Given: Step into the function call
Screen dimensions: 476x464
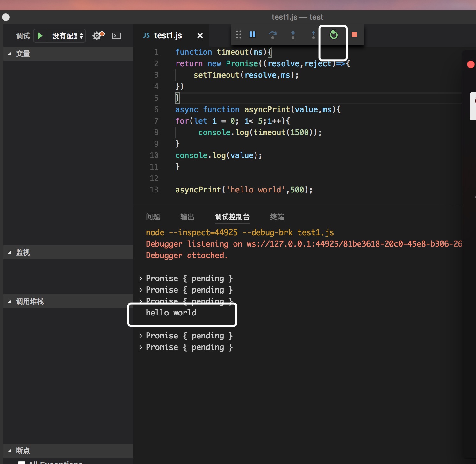Looking at the screenshot, I should (x=293, y=35).
